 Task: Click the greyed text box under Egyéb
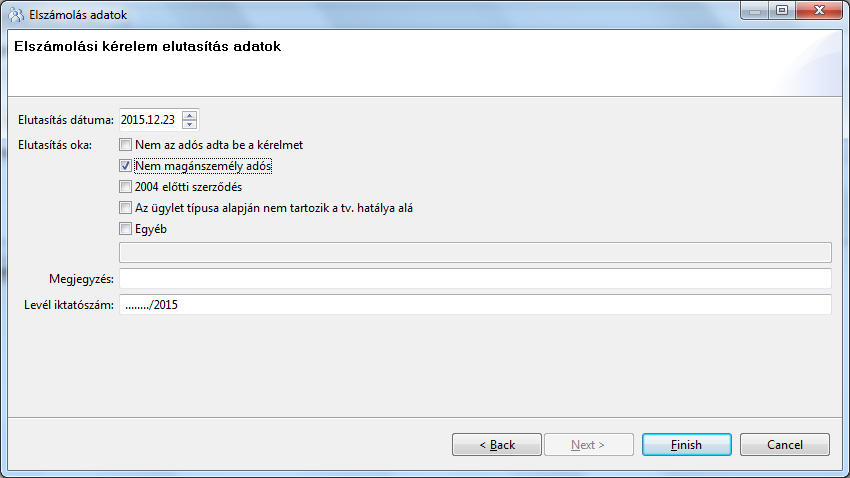point(475,252)
